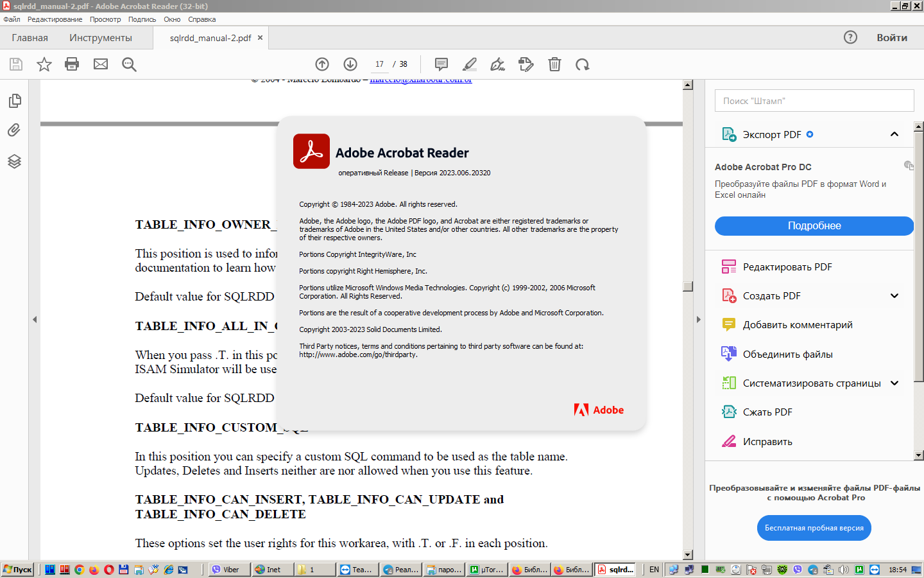Click the Поиск "Штамп" search field
The width and height of the screenshot is (924, 578).
tap(814, 101)
